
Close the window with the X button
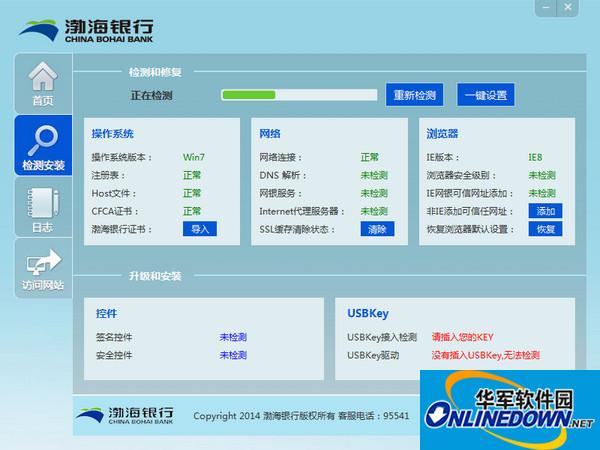pyautogui.click(x=568, y=7)
